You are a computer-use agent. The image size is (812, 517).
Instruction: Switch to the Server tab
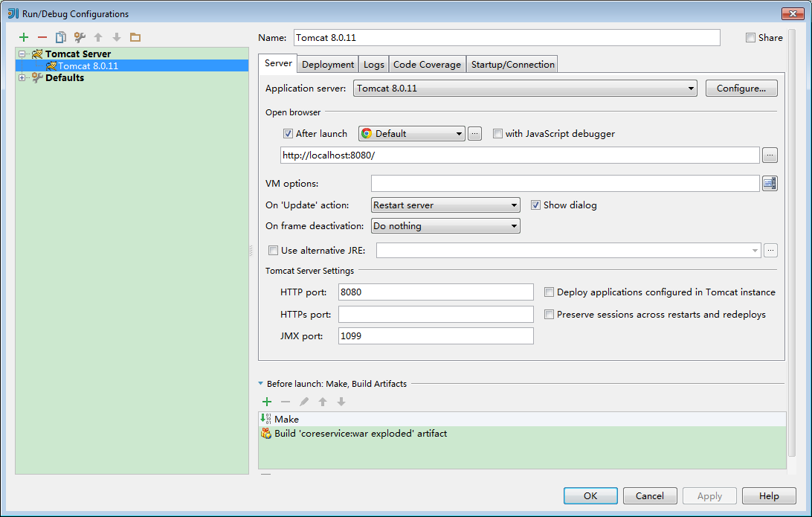[x=278, y=63]
